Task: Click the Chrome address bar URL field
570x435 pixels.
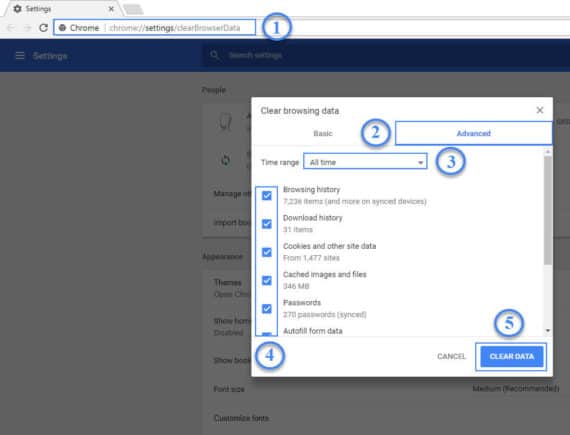Action: pos(154,28)
